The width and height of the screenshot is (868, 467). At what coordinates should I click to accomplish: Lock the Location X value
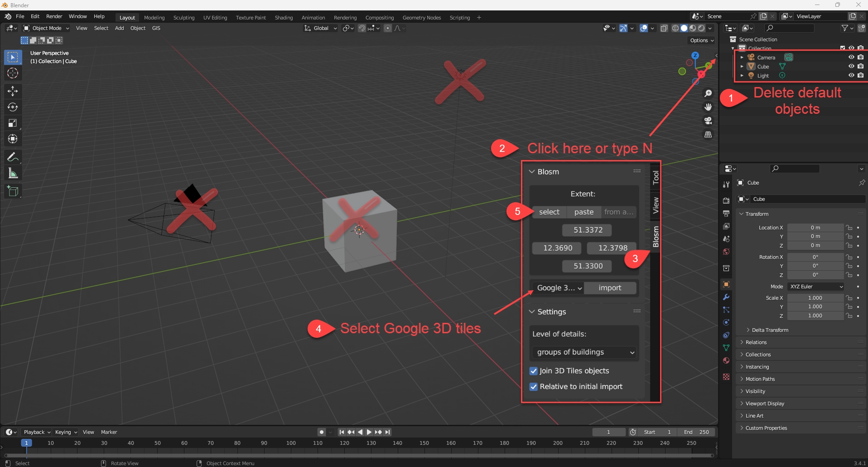pyautogui.click(x=849, y=228)
